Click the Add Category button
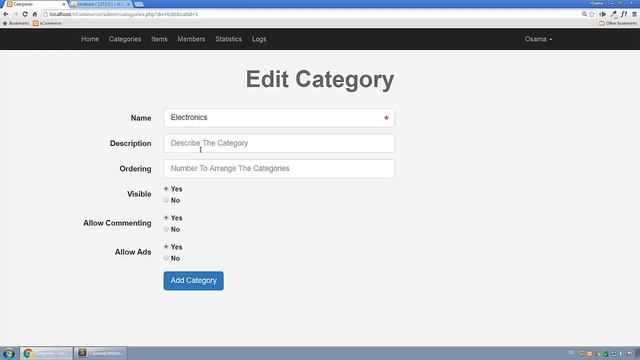The height and width of the screenshot is (360, 640). 193,281
